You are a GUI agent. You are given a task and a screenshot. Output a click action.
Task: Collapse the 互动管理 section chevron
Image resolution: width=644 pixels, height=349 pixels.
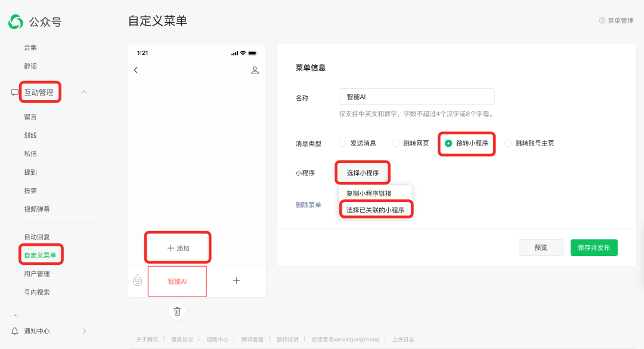84,92
